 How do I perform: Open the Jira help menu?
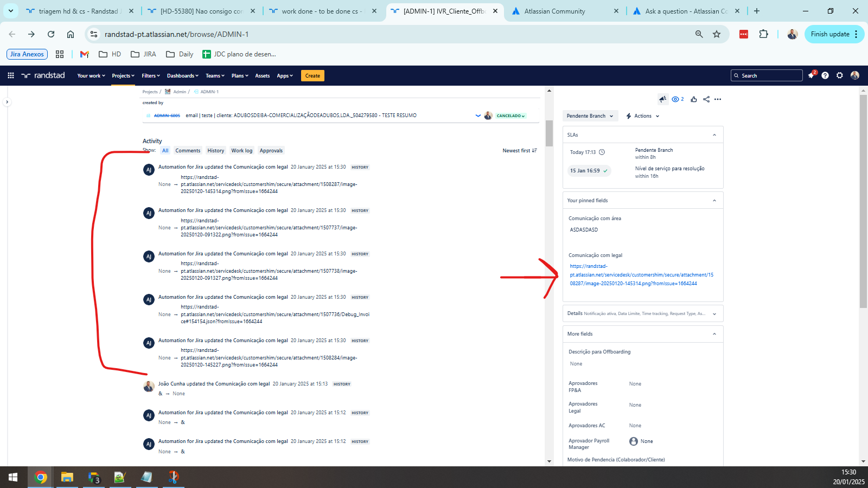coord(825,75)
